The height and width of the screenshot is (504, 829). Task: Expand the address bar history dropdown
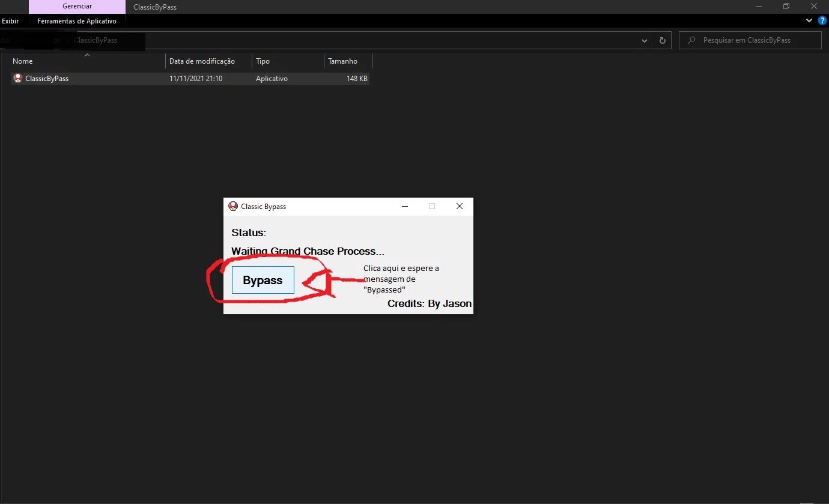[644, 41]
